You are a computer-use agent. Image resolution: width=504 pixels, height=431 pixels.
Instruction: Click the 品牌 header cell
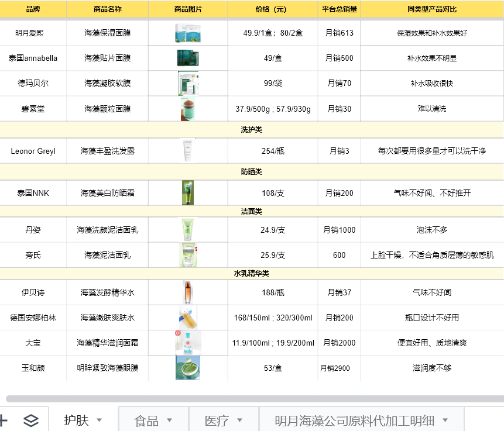(33, 9)
